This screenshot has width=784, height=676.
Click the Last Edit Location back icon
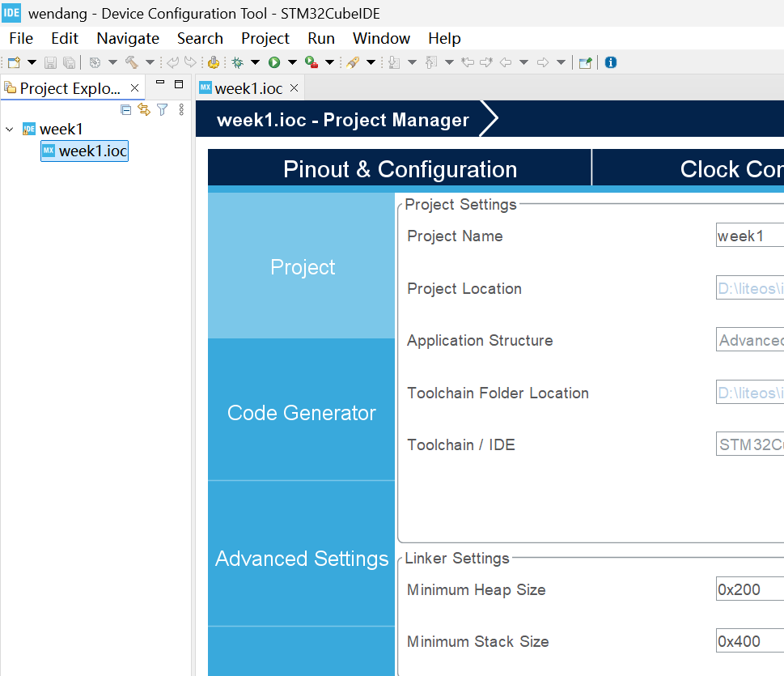pos(468,62)
